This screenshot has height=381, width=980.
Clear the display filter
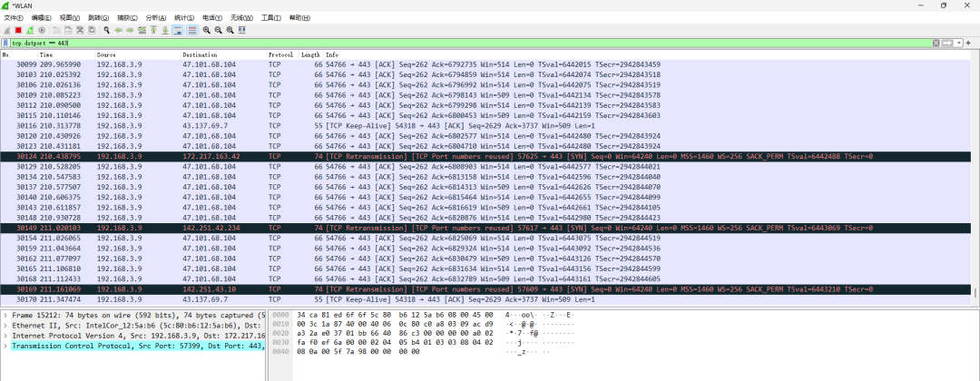934,43
